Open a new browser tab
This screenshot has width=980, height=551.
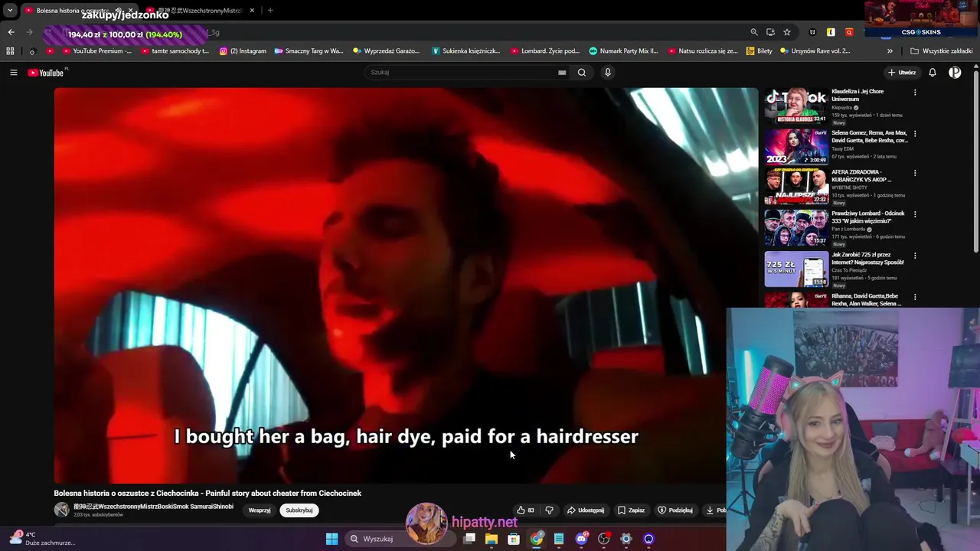(x=270, y=11)
